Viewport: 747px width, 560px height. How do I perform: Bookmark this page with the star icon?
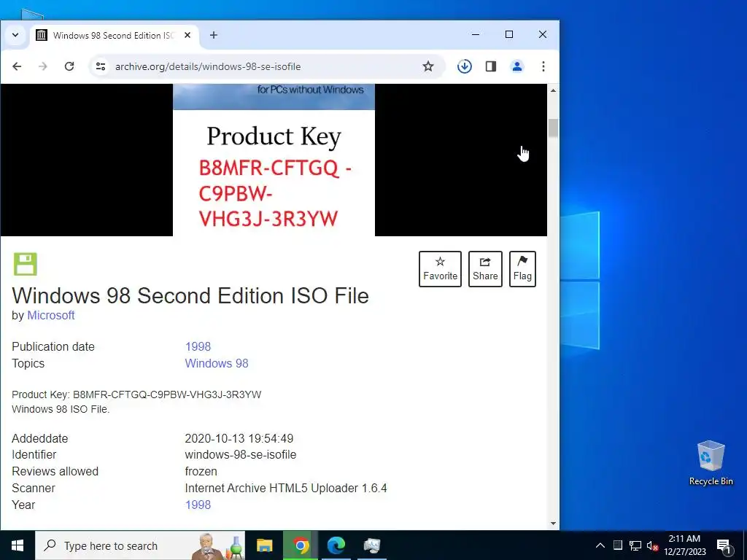coord(427,66)
